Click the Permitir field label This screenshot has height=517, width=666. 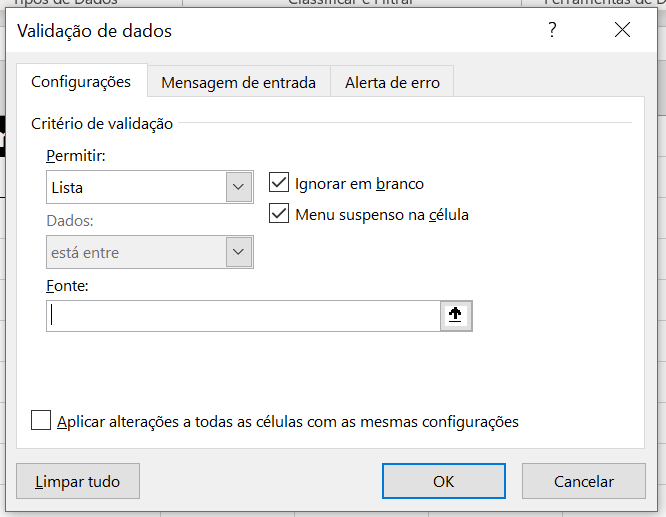[75, 156]
